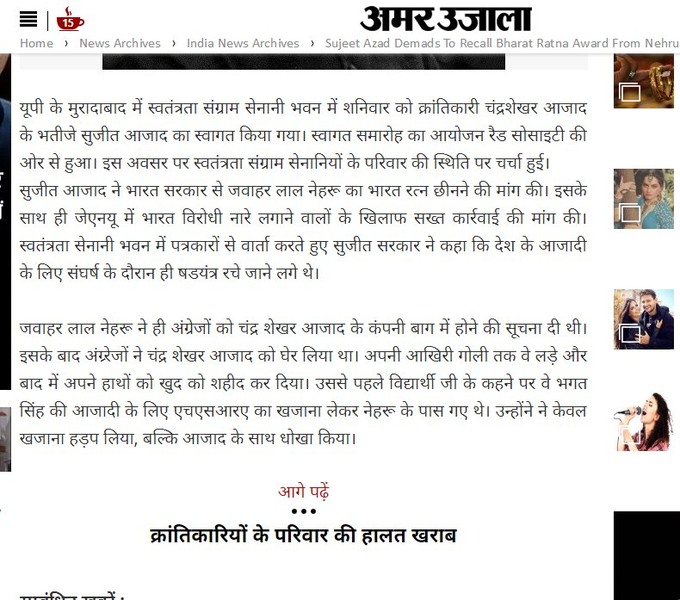Click gallery icon on the couple thumbnail
Image resolution: width=680 pixels, height=600 pixels.
[x=630, y=333]
